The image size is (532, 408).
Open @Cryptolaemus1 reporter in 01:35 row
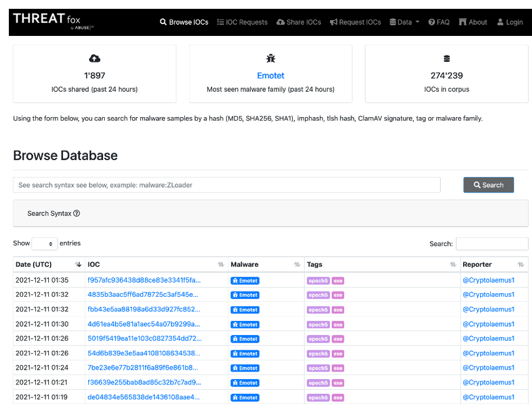488,280
